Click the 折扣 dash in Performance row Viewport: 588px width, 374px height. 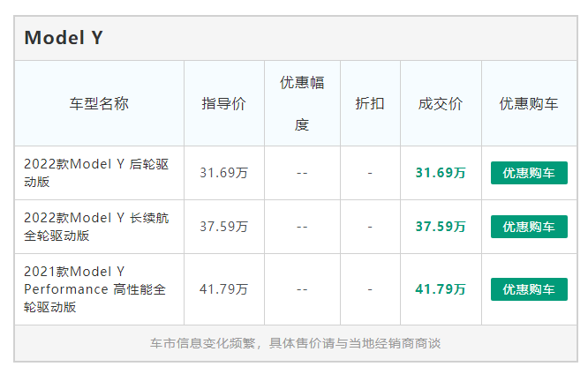[370, 289]
